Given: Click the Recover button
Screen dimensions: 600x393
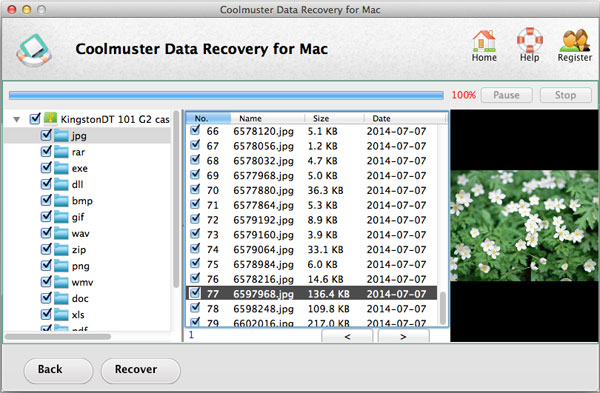Looking at the screenshot, I should (140, 370).
